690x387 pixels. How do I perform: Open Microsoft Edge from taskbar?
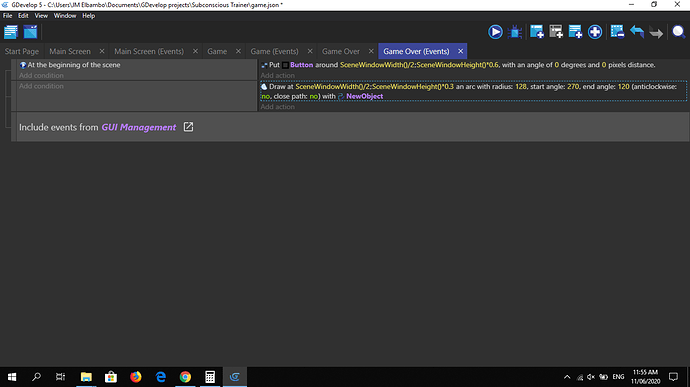coord(161,377)
